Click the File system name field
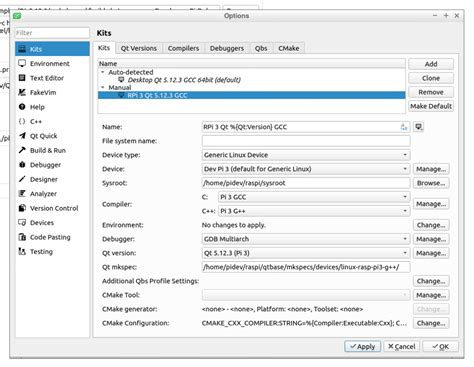Image resolution: width=474 pixels, height=367 pixels. click(x=306, y=141)
